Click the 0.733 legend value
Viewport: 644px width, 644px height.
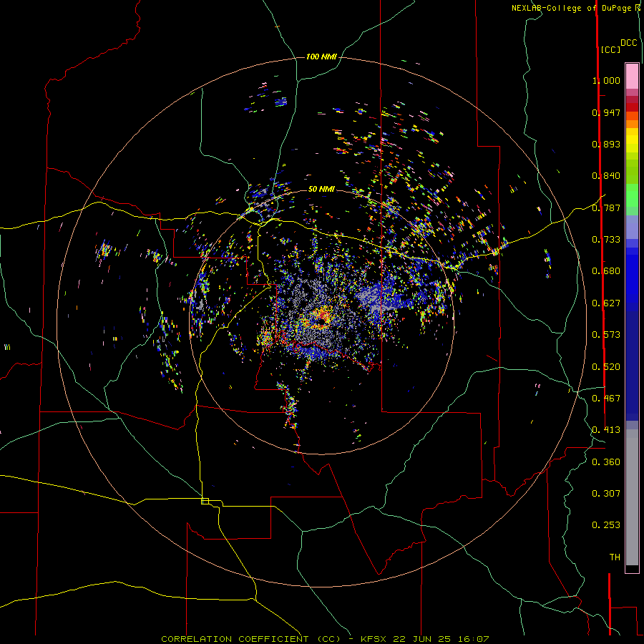click(606, 240)
